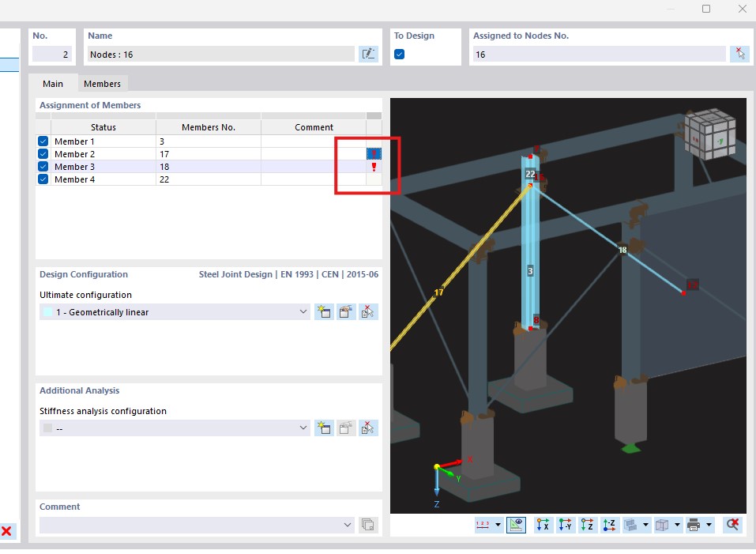Viewport: 756px width, 554px height.
Task: Open the print options dropdown arrow
Action: pos(709,525)
